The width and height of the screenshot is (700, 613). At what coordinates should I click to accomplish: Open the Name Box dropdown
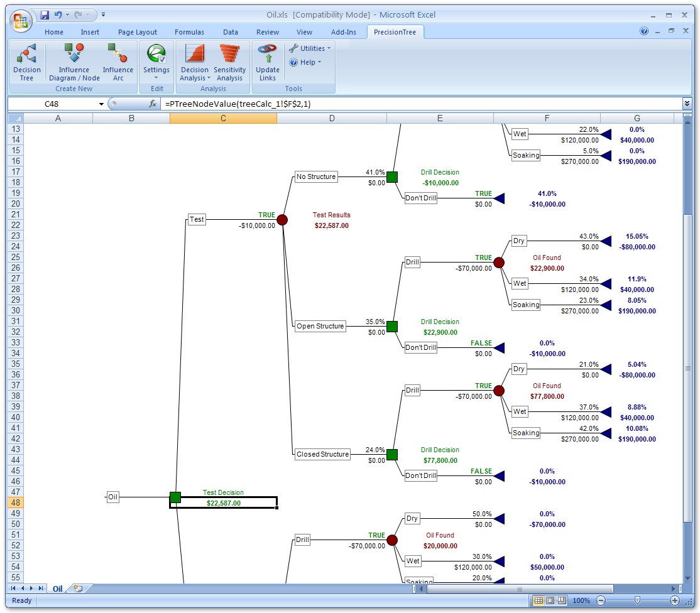(101, 104)
